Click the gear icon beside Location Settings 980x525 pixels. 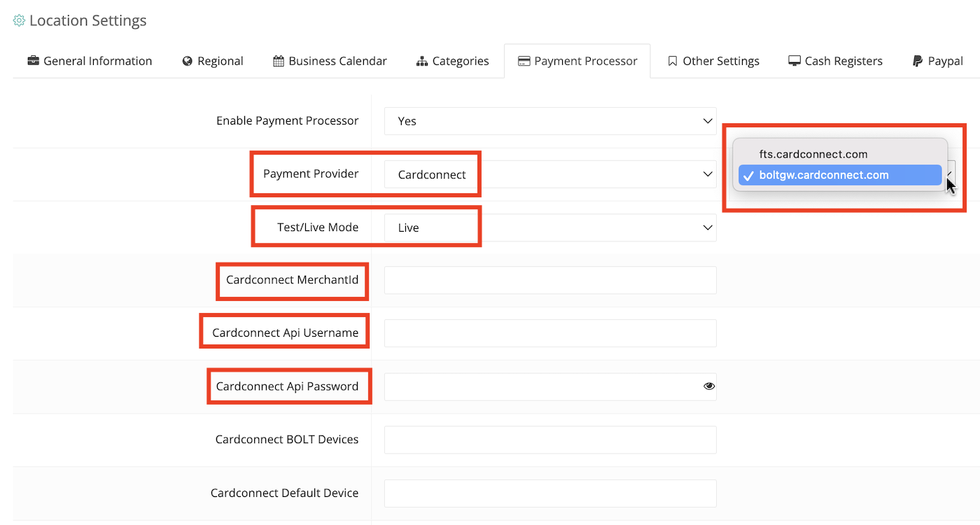click(x=20, y=21)
